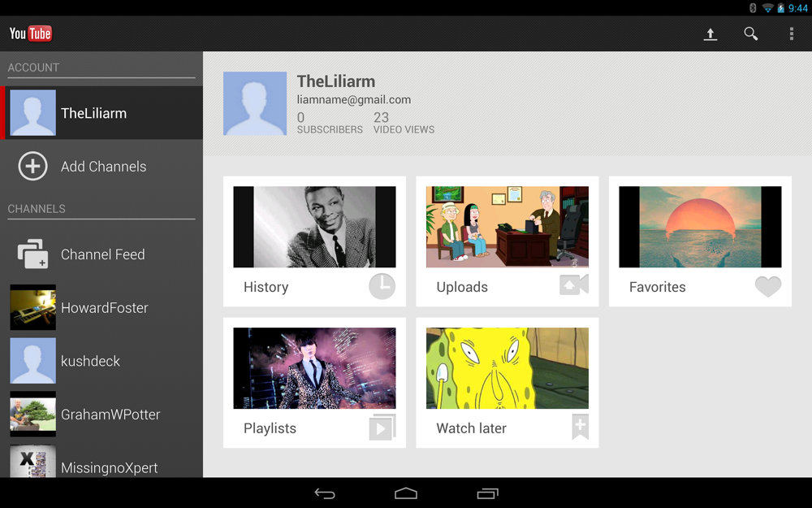Tap the YouTube logo

click(x=30, y=33)
